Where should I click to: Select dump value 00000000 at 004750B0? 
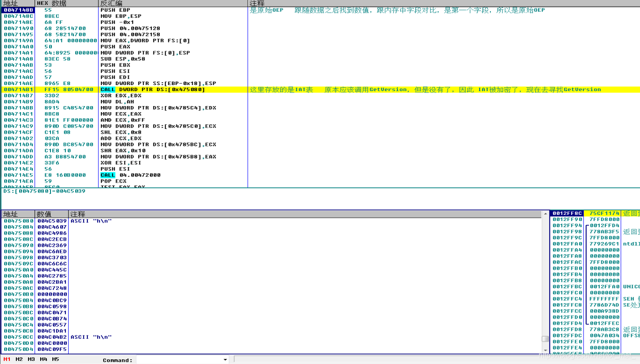pos(52,294)
